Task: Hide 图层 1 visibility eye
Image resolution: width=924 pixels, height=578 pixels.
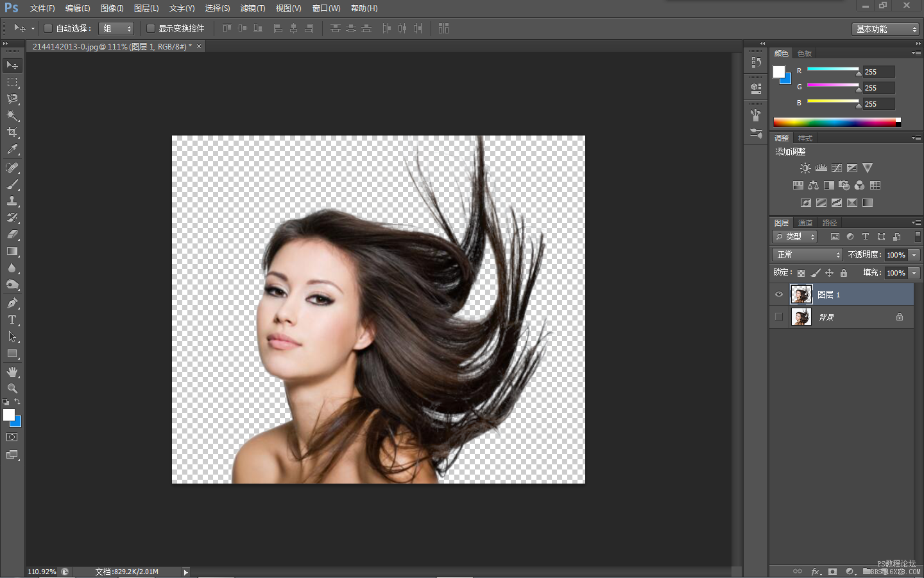Action: pyautogui.click(x=779, y=295)
